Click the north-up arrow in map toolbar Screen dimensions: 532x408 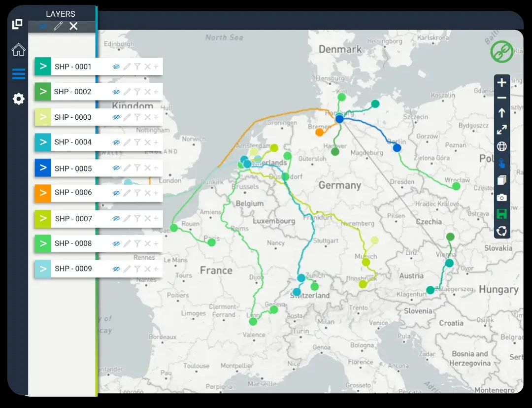coord(501,113)
